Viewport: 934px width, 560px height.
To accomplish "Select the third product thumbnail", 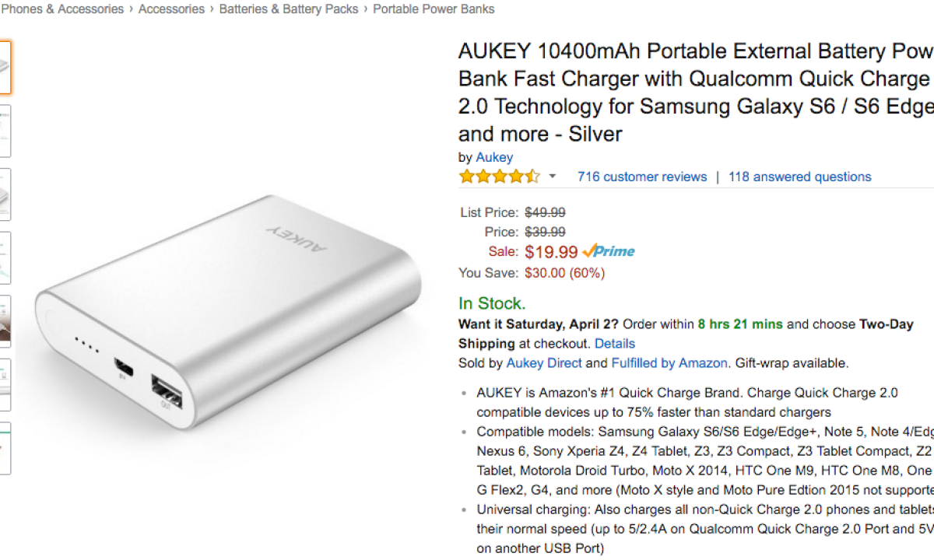I will [x=5, y=194].
